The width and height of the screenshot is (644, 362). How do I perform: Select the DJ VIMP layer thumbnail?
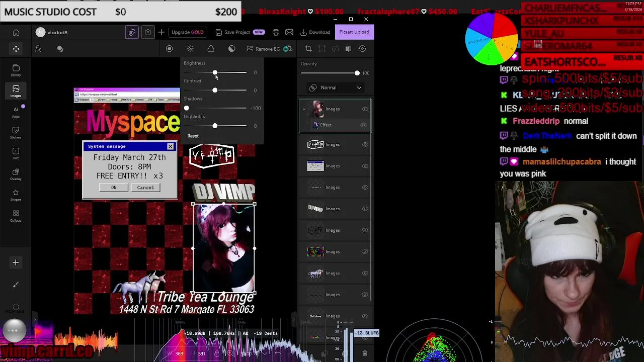[315, 209]
